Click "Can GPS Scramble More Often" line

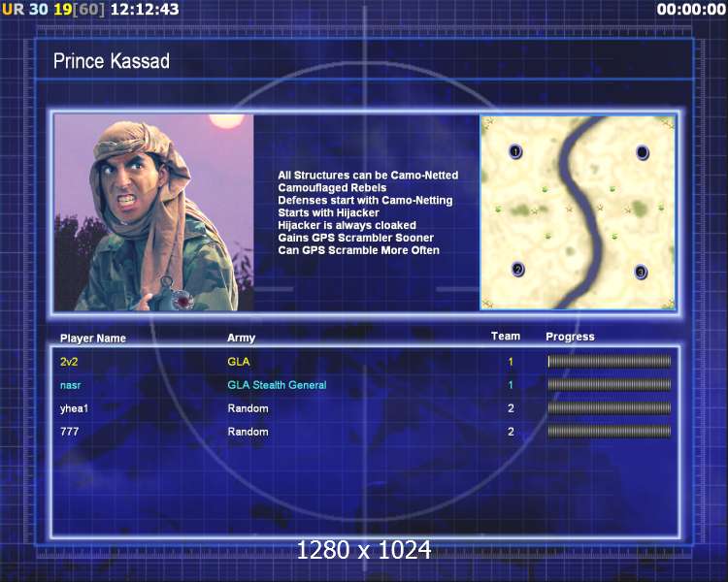tap(358, 250)
